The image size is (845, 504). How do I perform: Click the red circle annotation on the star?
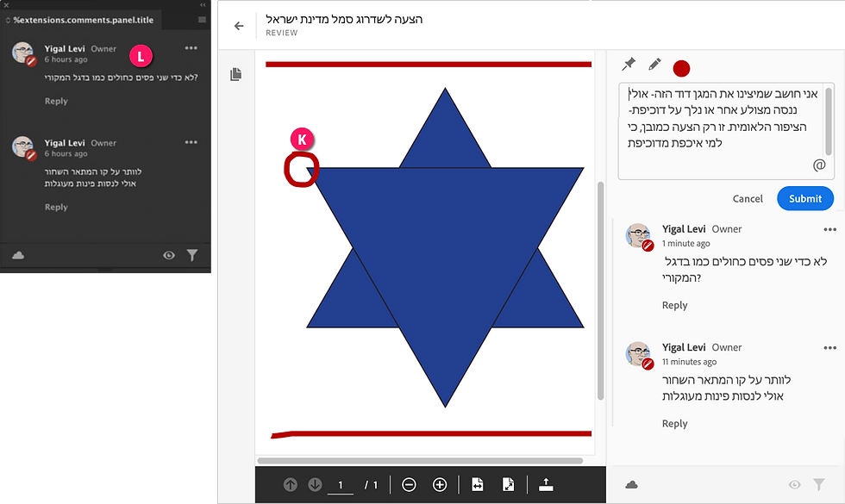point(301,169)
